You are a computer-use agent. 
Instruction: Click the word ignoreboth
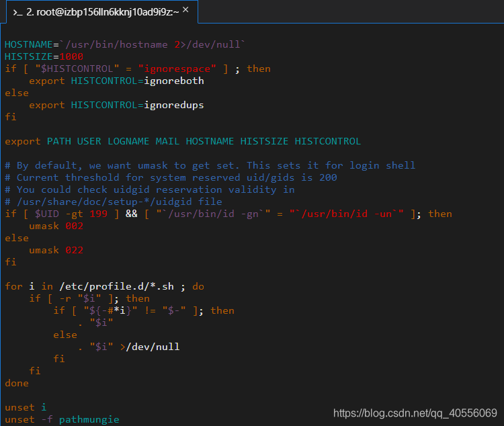(173, 81)
